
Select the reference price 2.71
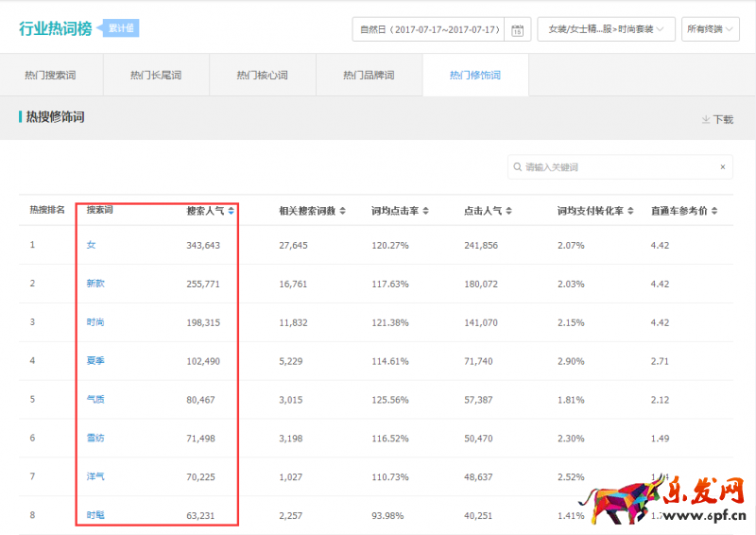(x=660, y=361)
